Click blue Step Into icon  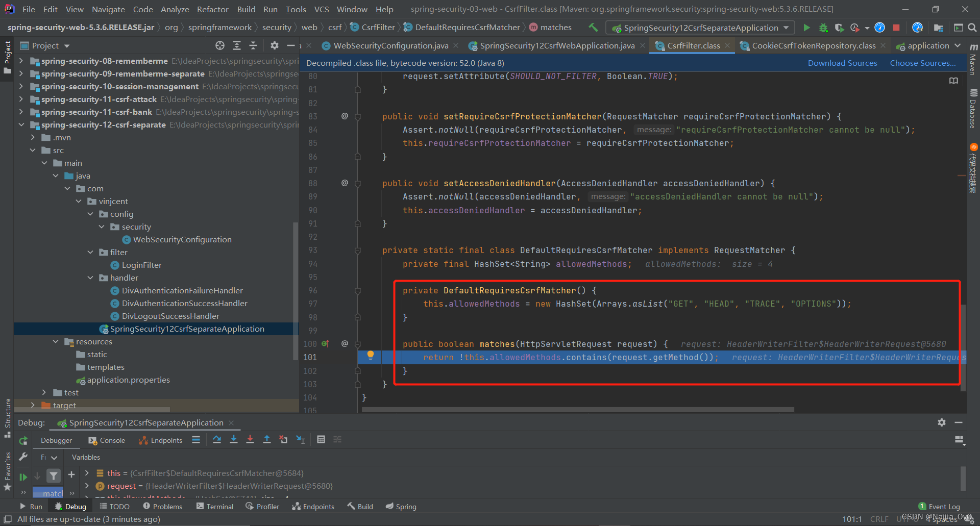click(x=234, y=439)
